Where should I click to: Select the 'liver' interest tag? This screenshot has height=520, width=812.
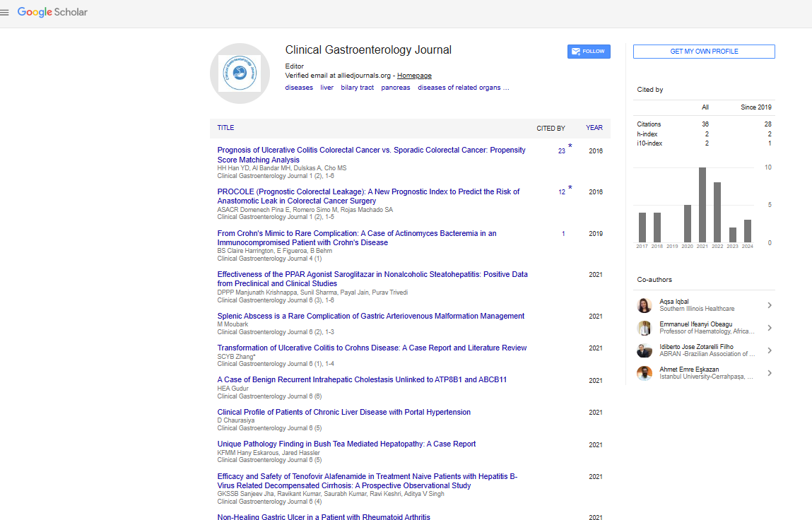[x=326, y=88]
